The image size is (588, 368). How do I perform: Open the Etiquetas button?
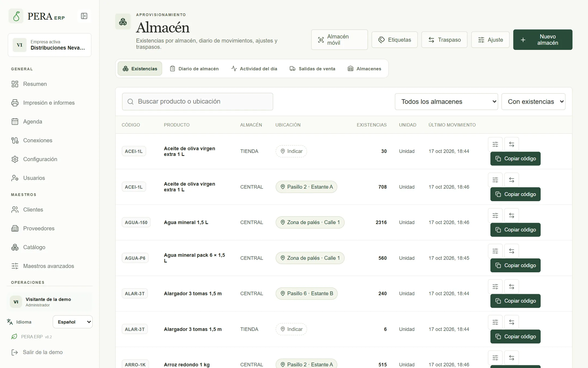click(394, 40)
